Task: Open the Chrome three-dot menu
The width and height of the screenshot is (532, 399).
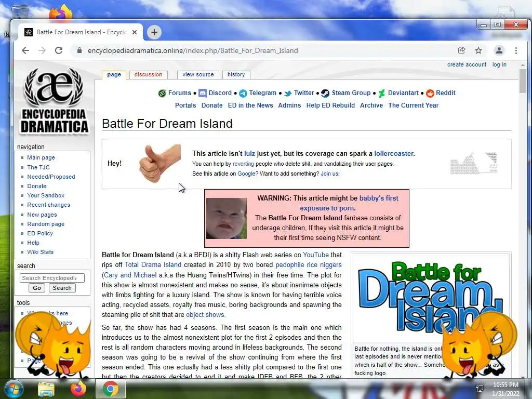Action: point(516,50)
